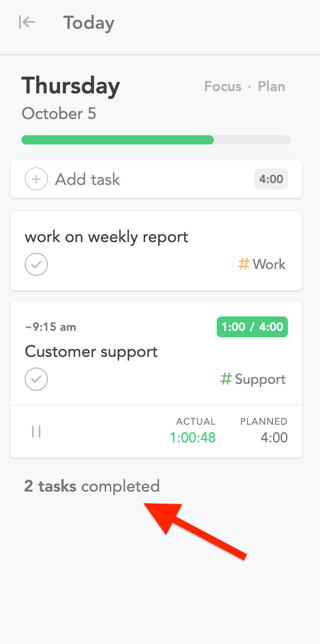Screen dimensions: 320x644
Task: Mark work on weekly report complete
Action: pyautogui.click(x=36, y=264)
